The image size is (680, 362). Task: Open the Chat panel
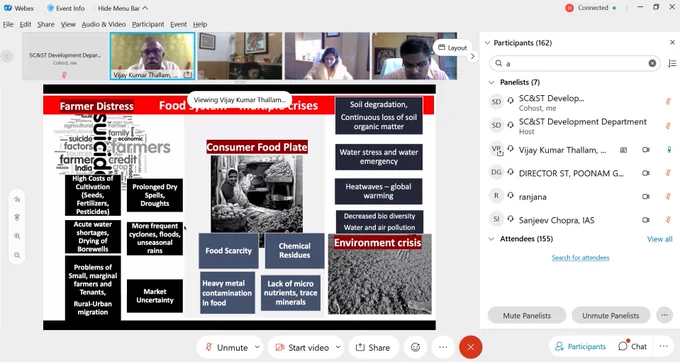(x=633, y=346)
